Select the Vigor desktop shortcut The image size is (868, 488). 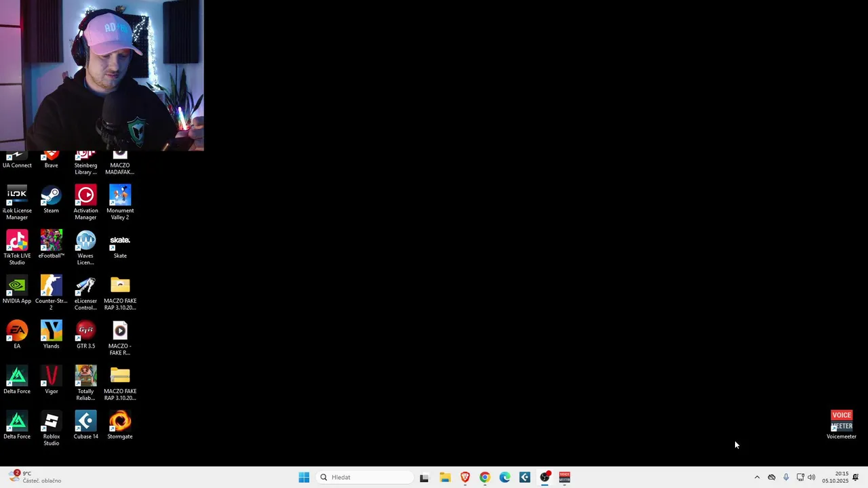[x=51, y=380]
